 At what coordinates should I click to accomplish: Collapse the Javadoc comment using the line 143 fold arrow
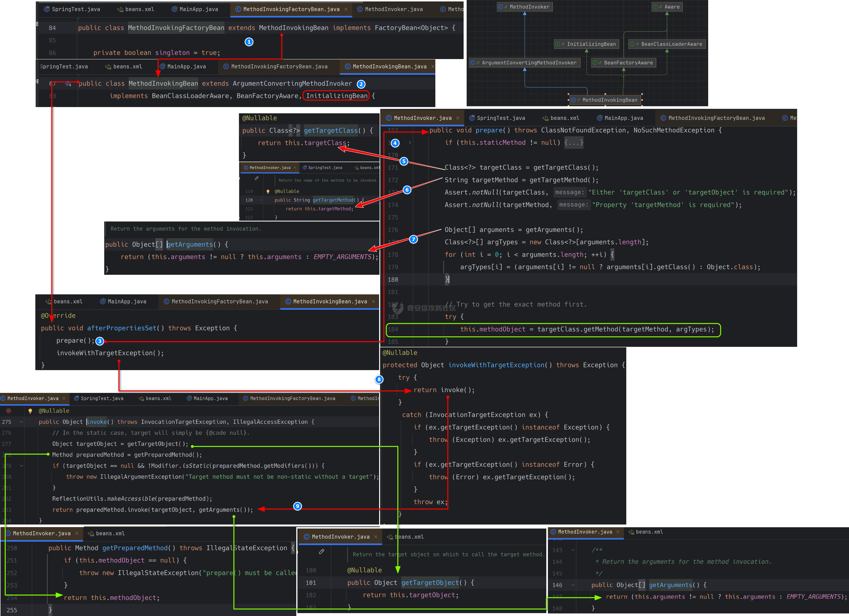573,550
